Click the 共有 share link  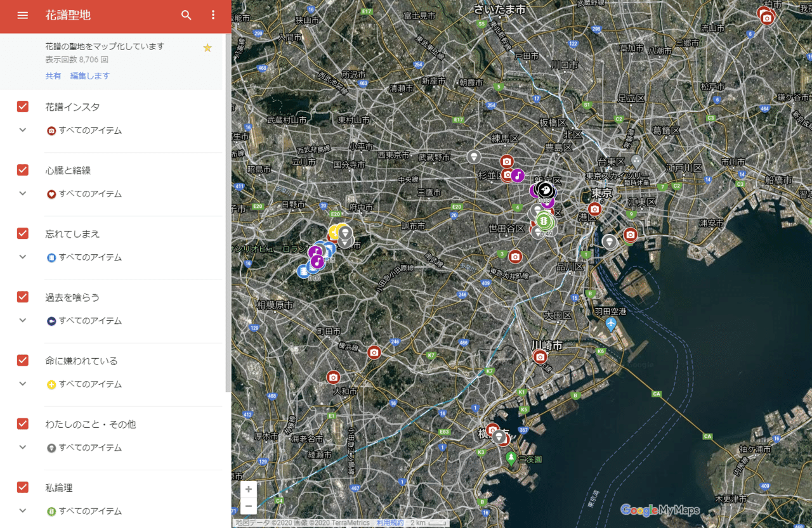tap(53, 76)
